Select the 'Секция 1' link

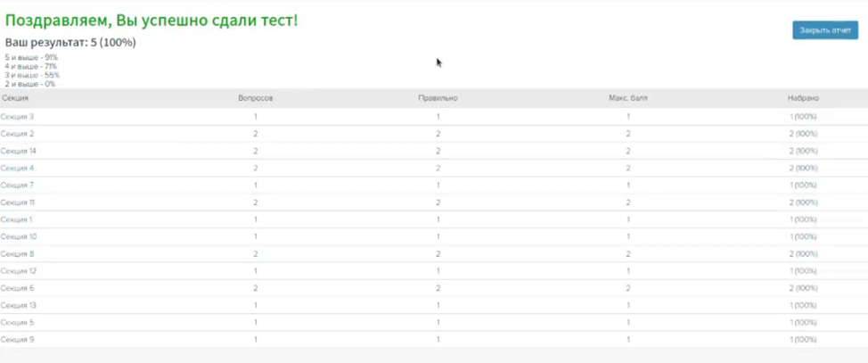pyautogui.click(x=16, y=219)
